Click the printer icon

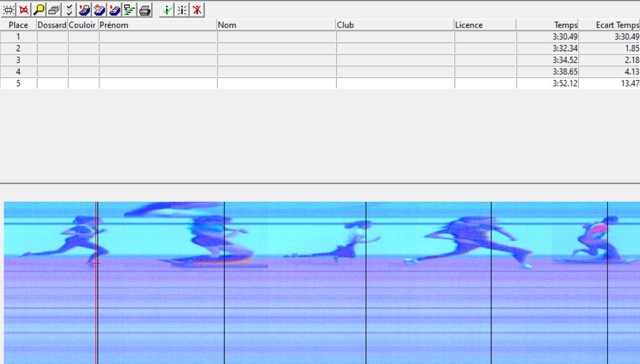click(x=145, y=10)
